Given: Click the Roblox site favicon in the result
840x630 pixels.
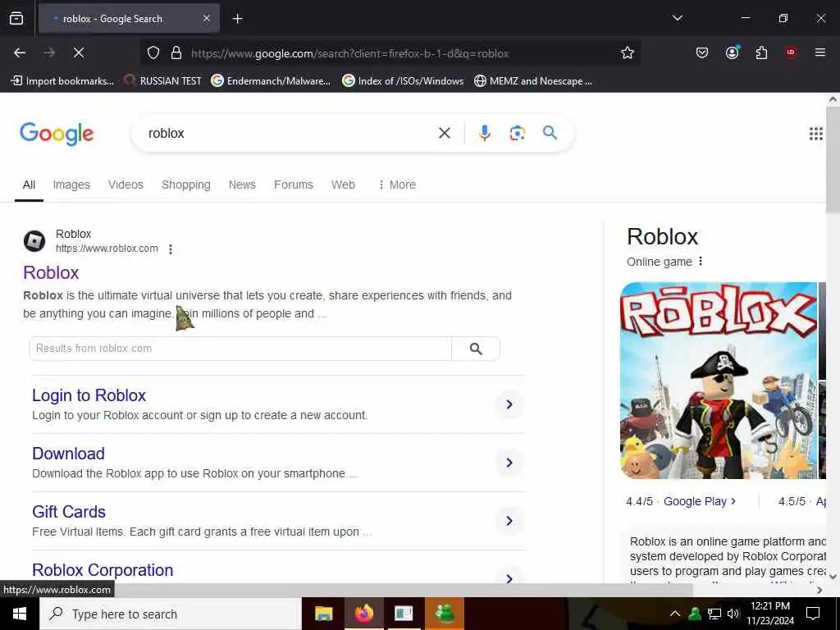Looking at the screenshot, I should pyautogui.click(x=34, y=241).
